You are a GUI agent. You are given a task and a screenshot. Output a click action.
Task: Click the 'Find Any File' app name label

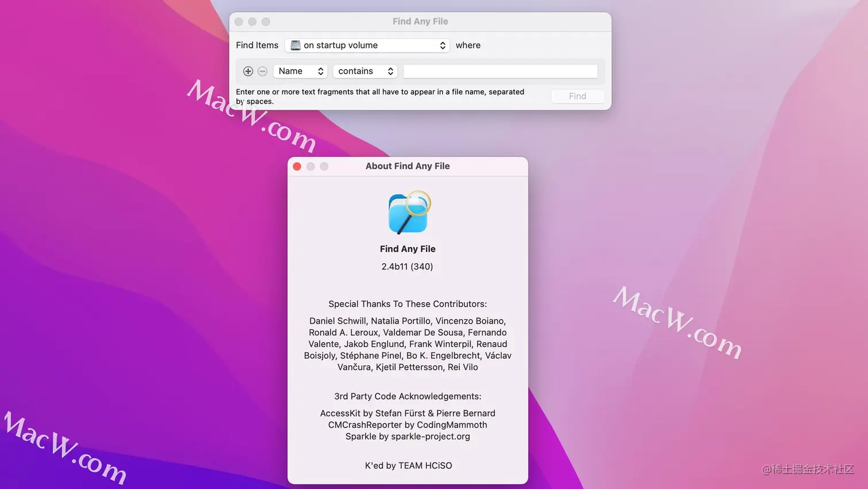click(x=408, y=249)
